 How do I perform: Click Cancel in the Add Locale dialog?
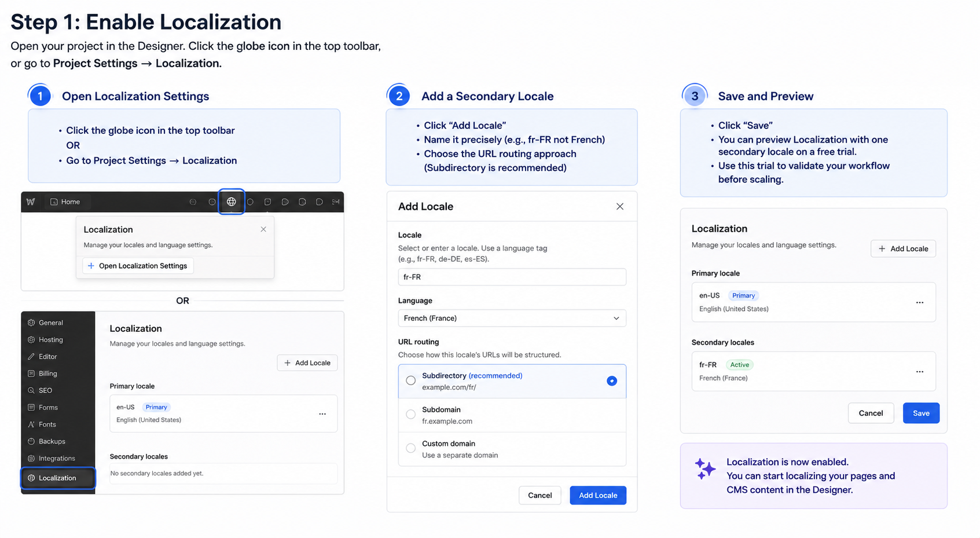(540, 495)
